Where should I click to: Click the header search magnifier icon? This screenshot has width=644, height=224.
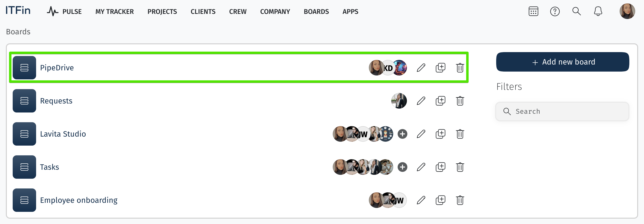pos(576,11)
